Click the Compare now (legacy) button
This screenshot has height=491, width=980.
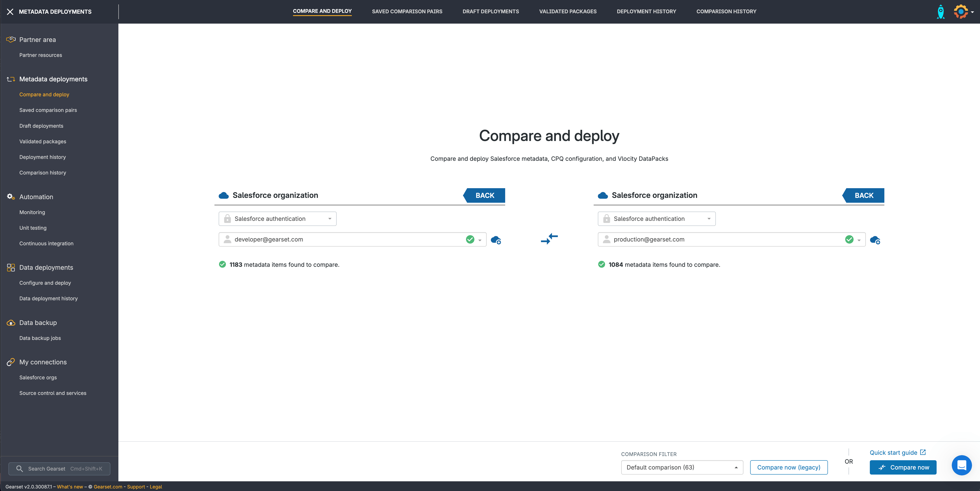click(788, 467)
